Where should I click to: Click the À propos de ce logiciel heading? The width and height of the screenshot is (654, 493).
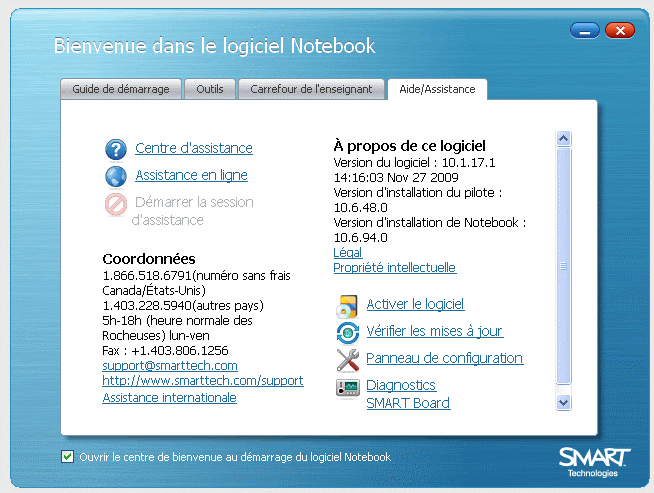click(x=410, y=146)
